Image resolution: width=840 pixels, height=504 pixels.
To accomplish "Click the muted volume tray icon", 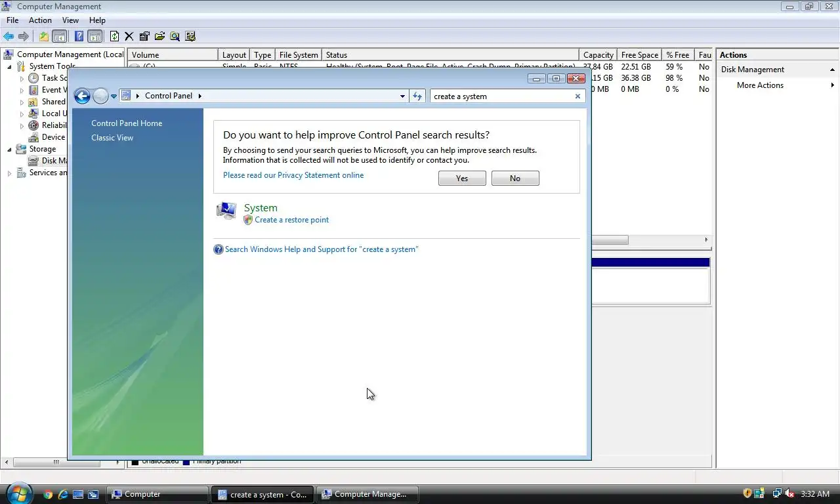I will 789,493.
